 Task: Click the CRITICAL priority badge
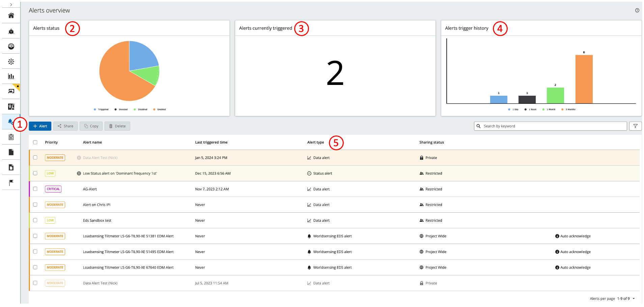pyautogui.click(x=53, y=189)
